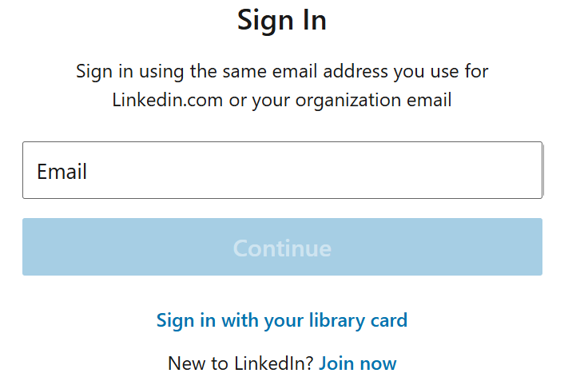Click the Linkedin.com or organization email line
The image size is (588, 389).
(282, 101)
